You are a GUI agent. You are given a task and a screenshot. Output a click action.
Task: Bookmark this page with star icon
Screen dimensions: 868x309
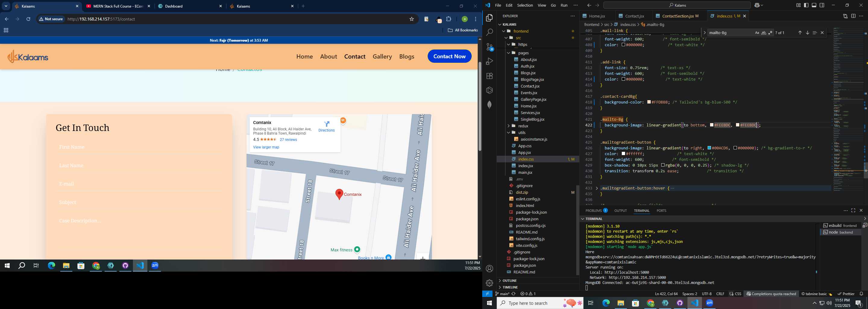pyautogui.click(x=411, y=19)
